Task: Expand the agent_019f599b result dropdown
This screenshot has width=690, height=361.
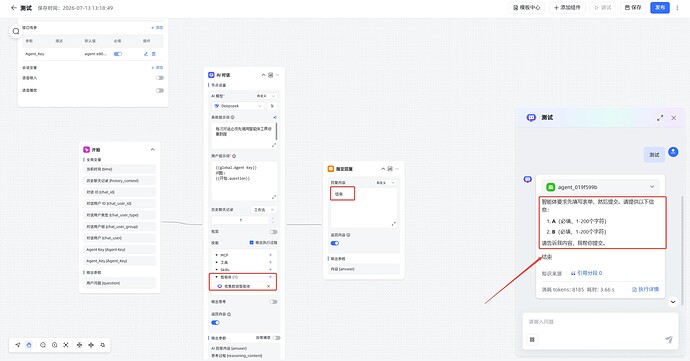Action: point(652,187)
